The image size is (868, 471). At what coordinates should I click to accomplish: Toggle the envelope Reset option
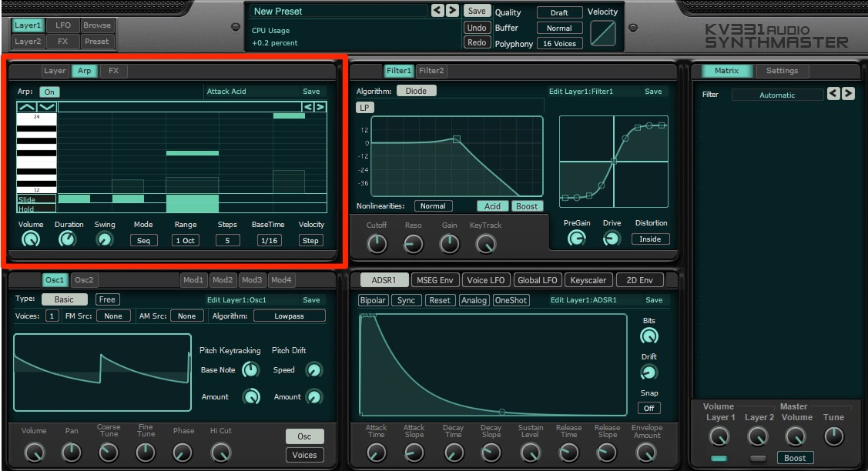440,300
